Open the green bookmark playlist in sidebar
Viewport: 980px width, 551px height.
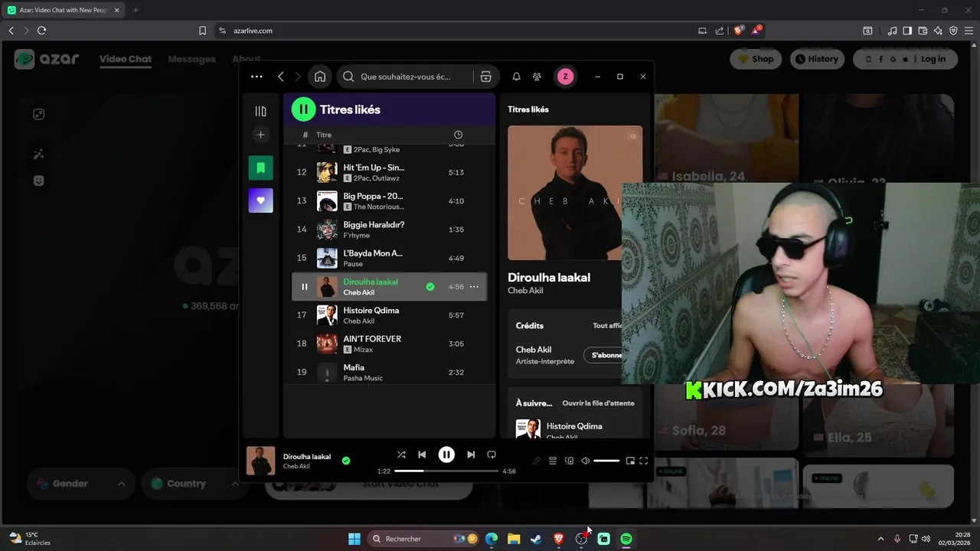coord(260,168)
